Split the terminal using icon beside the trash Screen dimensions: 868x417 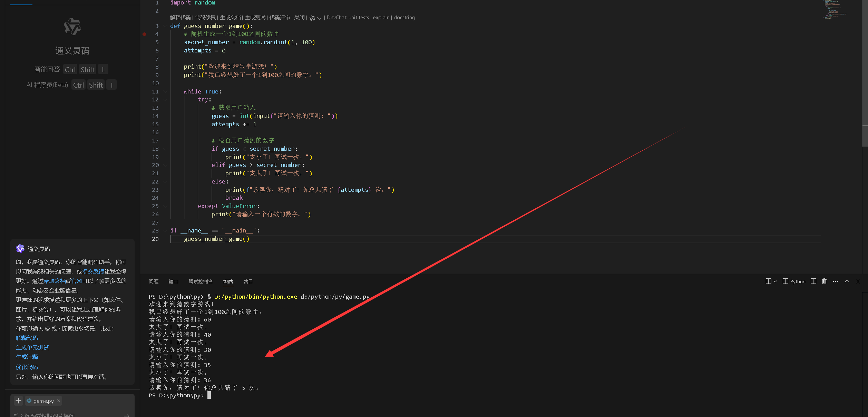(x=813, y=281)
